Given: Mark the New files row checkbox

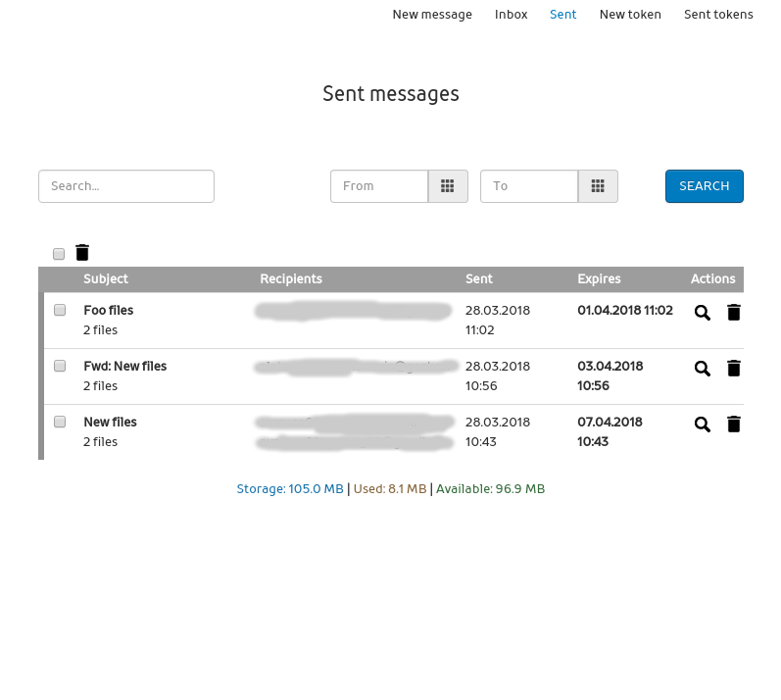Looking at the screenshot, I should 60,422.
